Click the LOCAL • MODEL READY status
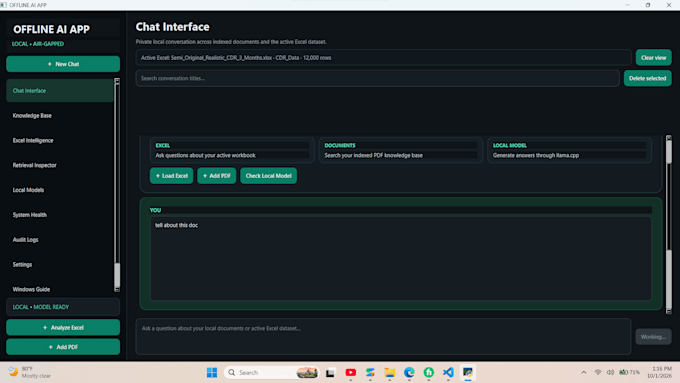Screen dimensions: 680x383 [63, 307]
